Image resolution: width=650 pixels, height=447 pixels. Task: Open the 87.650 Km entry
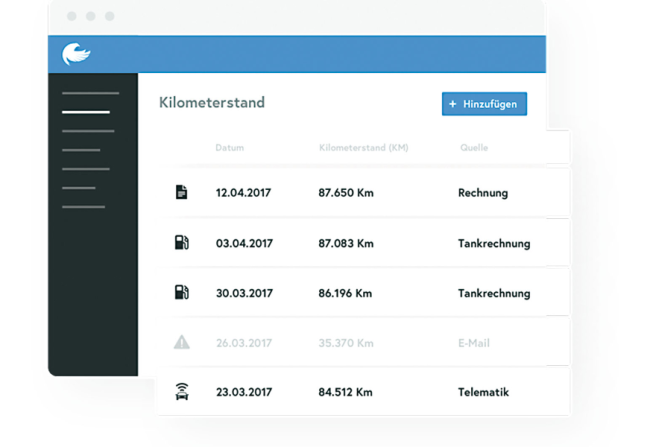(345, 192)
